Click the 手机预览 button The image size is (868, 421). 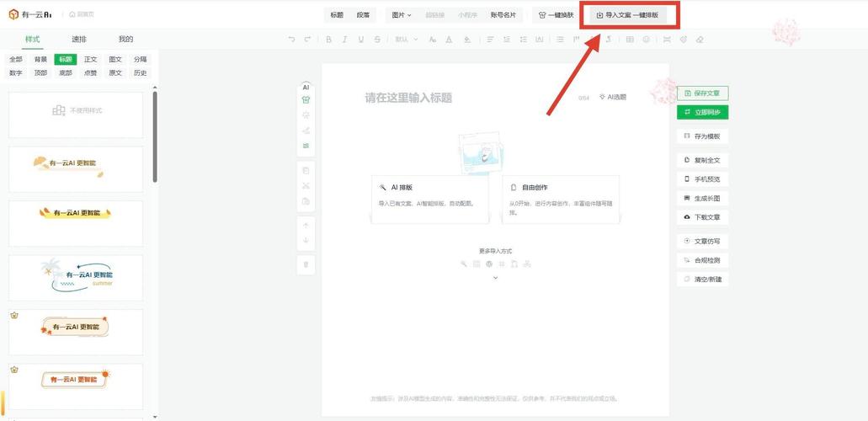click(x=702, y=179)
